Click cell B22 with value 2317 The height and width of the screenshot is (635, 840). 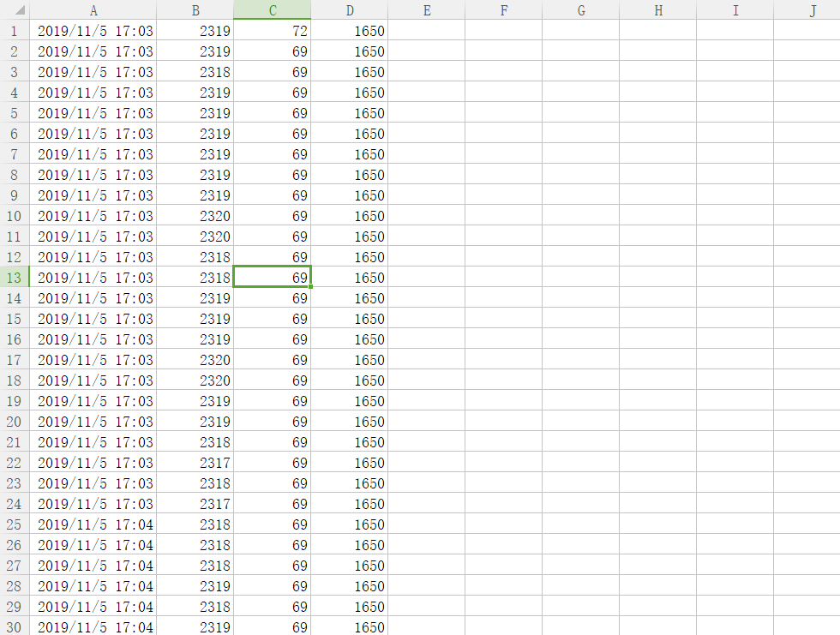point(195,462)
